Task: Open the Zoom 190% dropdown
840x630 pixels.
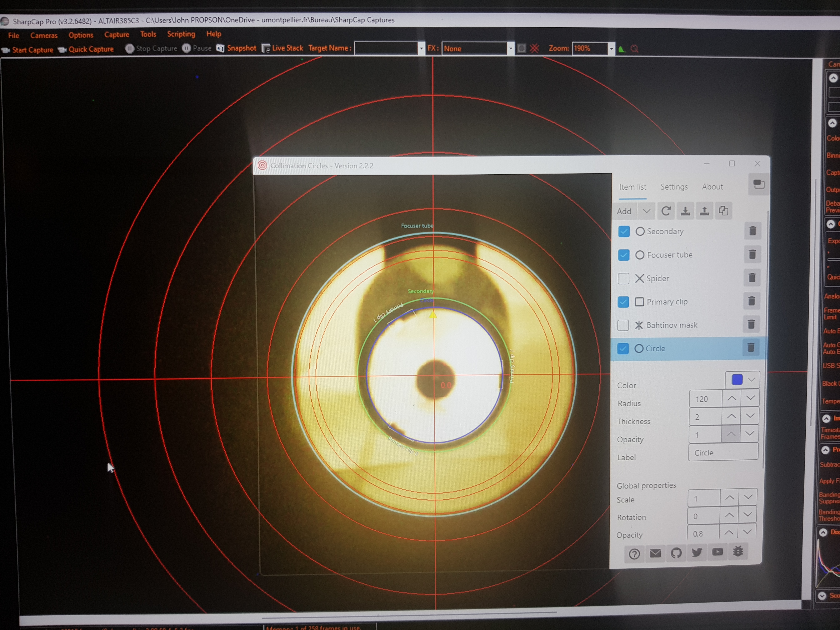Action: pos(611,49)
